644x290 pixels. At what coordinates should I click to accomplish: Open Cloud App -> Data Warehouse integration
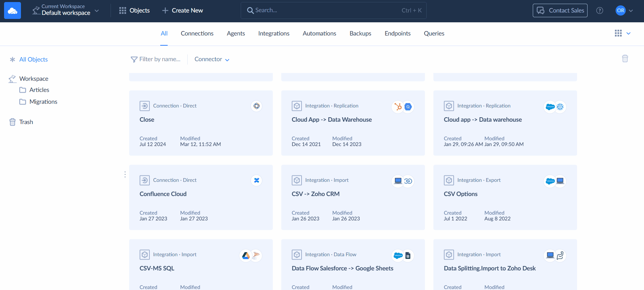(x=332, y=120)
